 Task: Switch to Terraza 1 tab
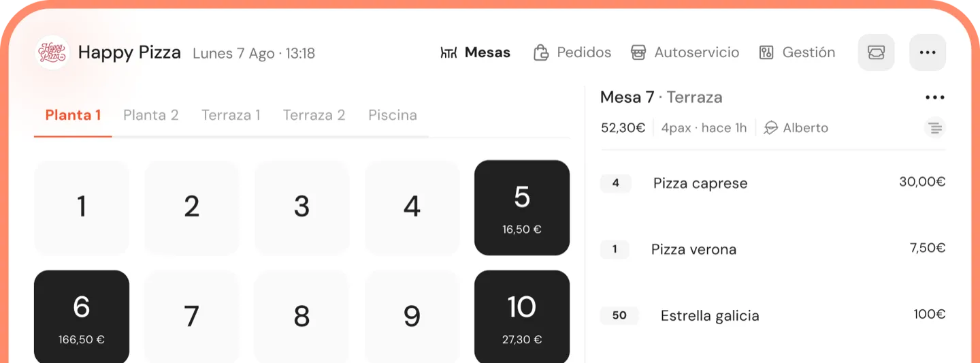(231, 115)
